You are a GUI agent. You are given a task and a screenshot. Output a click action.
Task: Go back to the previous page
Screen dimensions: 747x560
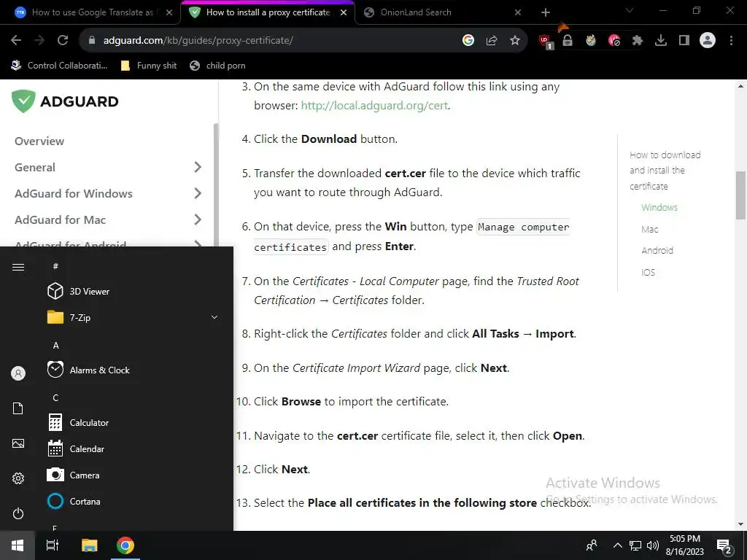pos(16,41)
